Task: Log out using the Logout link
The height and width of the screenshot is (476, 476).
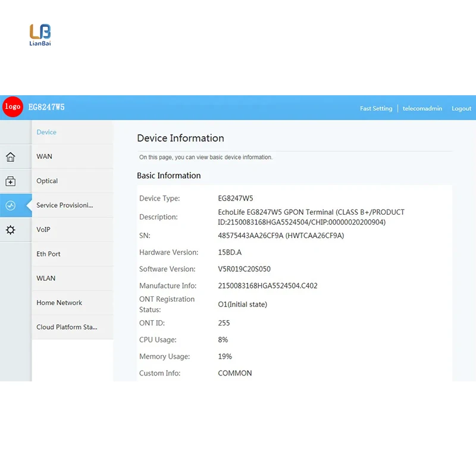Action: pos(461,108)
